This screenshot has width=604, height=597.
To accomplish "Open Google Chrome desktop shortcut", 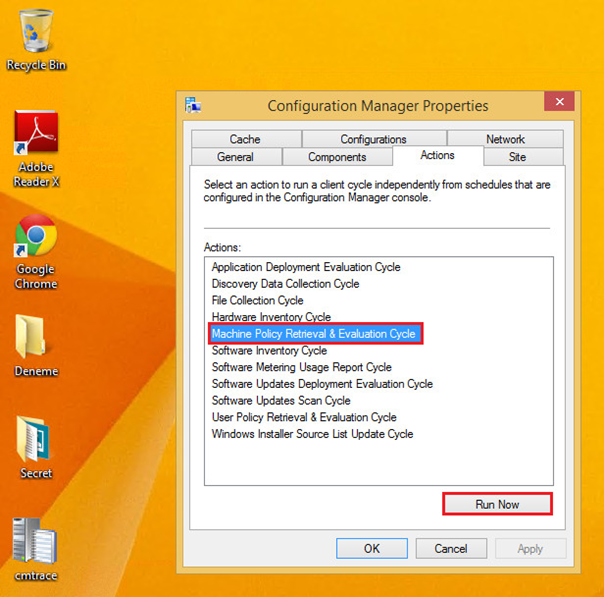I will pyautogui.click(x=36, y=237).
